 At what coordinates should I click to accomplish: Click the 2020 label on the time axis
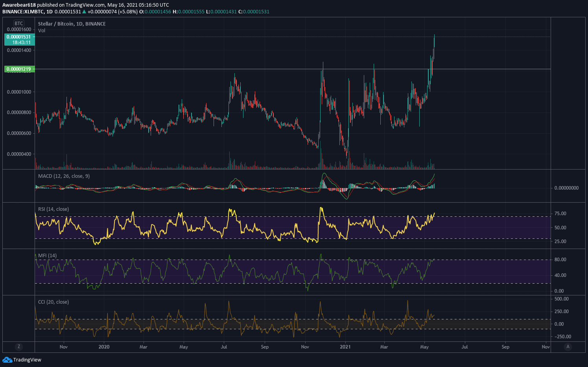pyautogui.click(x=104, y=347)
